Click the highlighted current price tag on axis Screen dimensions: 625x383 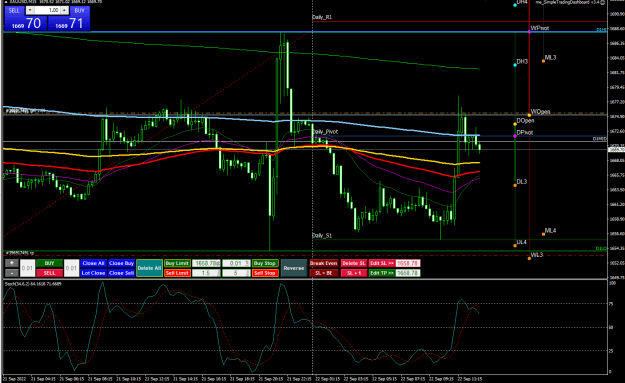point(616,149)
